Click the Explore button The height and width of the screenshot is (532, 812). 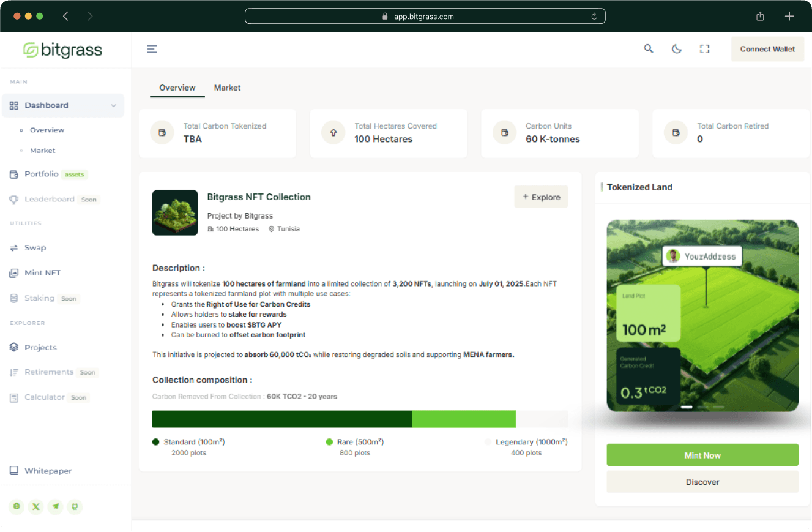click(x=541, y=197)
